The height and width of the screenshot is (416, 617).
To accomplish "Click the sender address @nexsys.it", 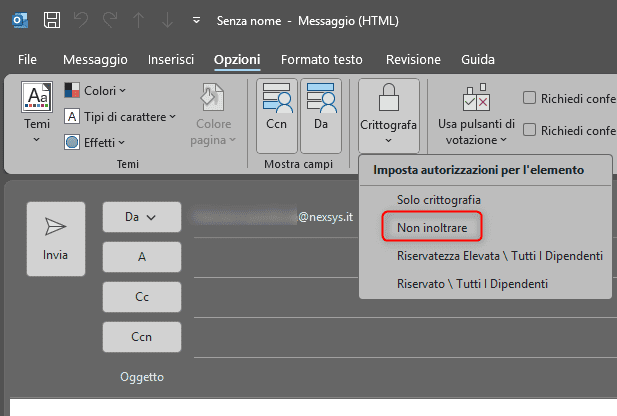I will coord(325,217).
